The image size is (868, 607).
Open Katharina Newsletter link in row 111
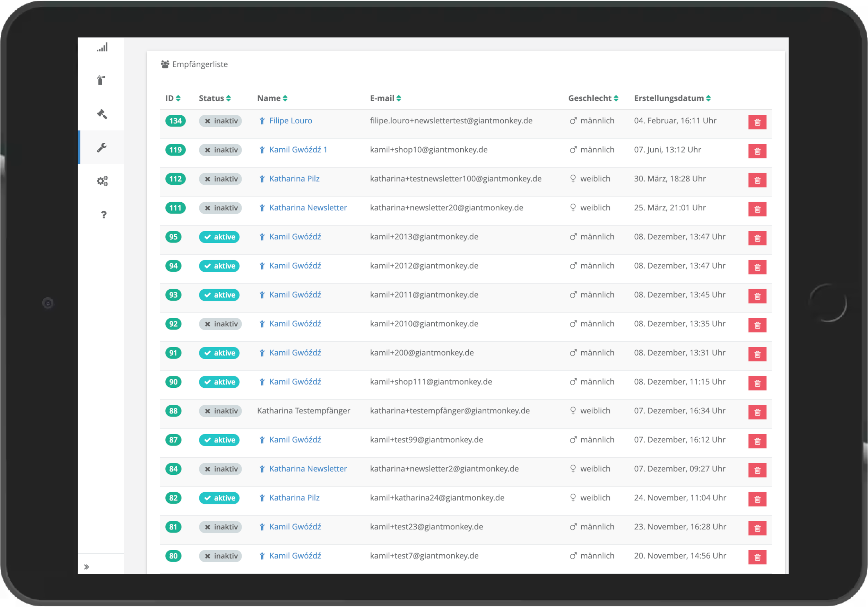pos(308,208)
